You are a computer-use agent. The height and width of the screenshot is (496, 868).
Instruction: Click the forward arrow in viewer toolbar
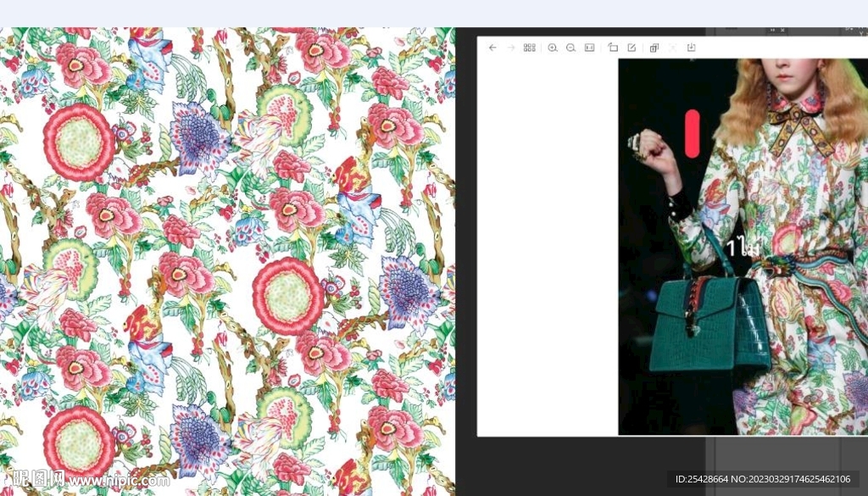pos(510,47)
